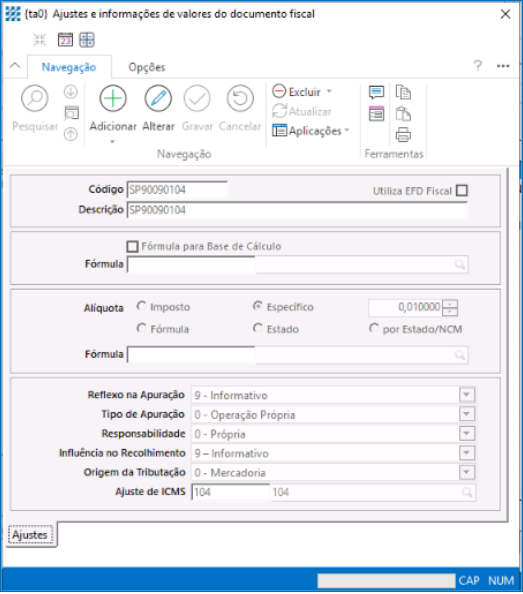Click the Excluir button
Image resolution: width=523 pixels, height=594 pixels.
coord(302,92)
